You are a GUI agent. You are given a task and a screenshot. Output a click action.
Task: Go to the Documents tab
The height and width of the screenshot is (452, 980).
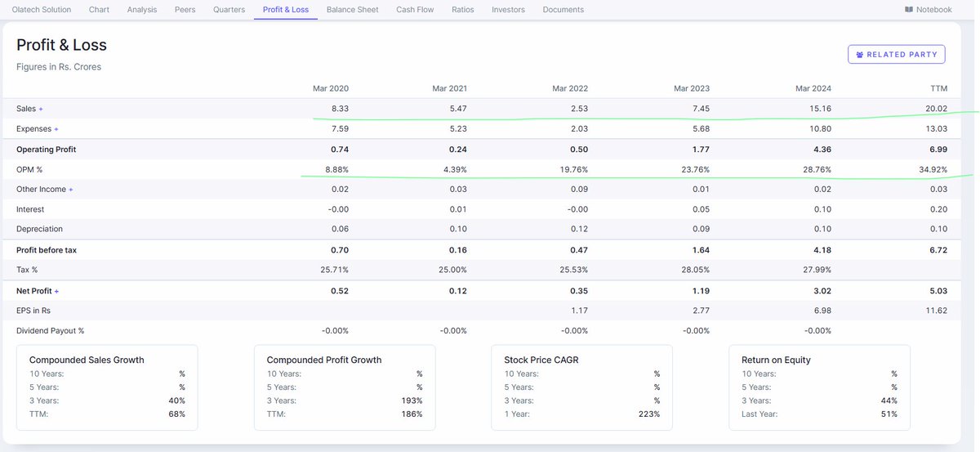[x=563, y=10]
